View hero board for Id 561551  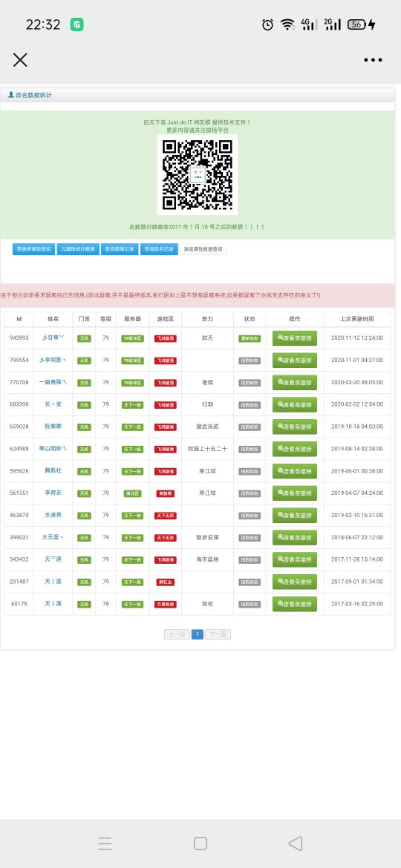pos(295,493)
